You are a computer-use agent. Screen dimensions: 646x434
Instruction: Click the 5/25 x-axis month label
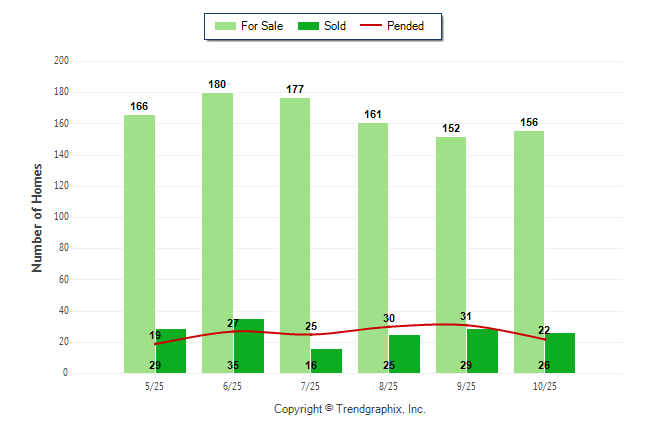[154, 385]
